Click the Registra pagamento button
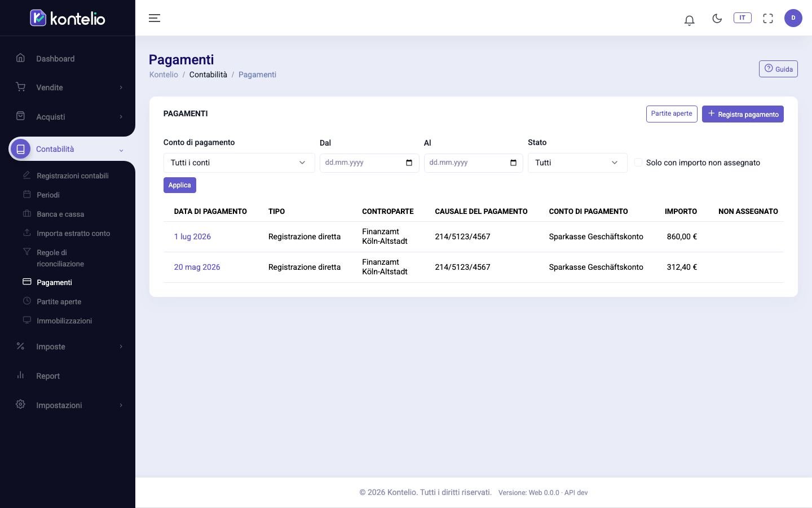The height and width of the screenshot is (508, 812). pos(743,114)
